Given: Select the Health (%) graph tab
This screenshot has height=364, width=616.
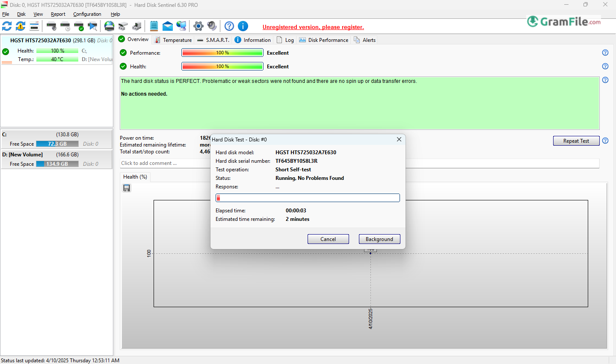Looking at the screenshot, I should click(135, 177).
